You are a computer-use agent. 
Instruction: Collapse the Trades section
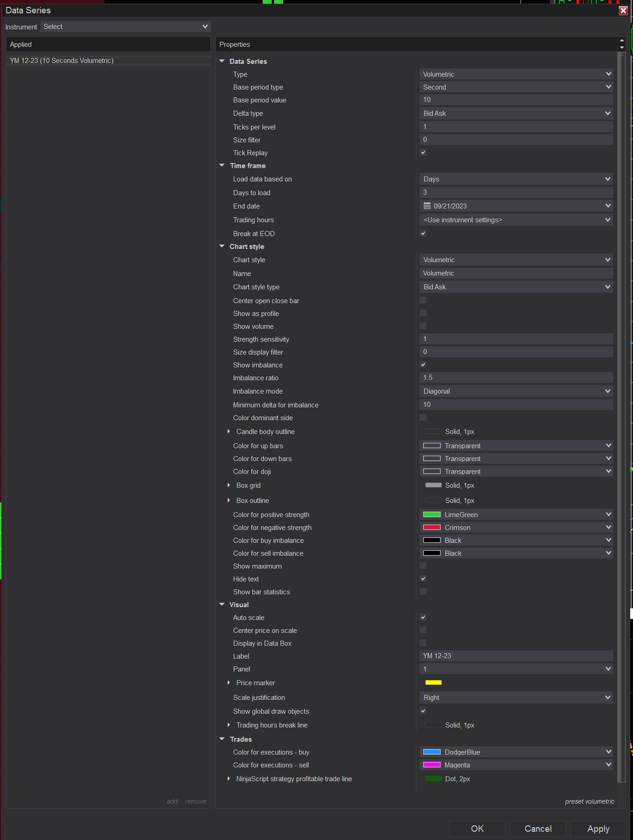[222, 739]
